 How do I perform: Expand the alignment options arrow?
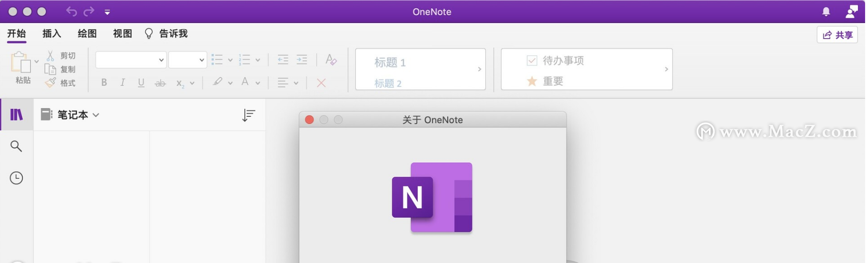tap(296, 83)
